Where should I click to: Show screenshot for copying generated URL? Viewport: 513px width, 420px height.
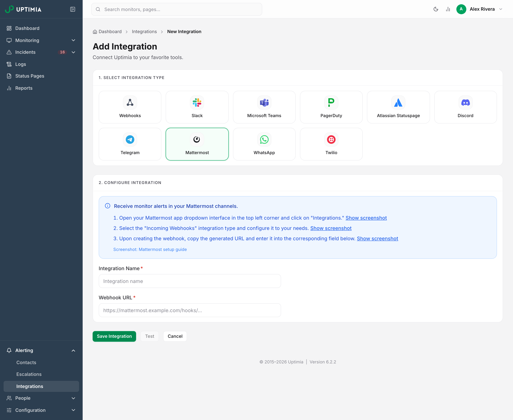(x=377, y=238)
